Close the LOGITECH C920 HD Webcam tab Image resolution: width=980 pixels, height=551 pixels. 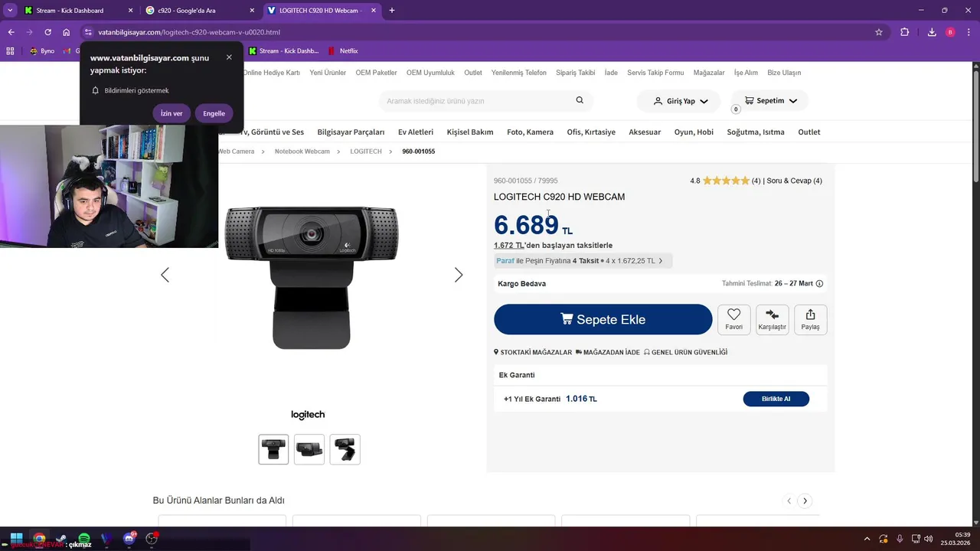point(372,11)
